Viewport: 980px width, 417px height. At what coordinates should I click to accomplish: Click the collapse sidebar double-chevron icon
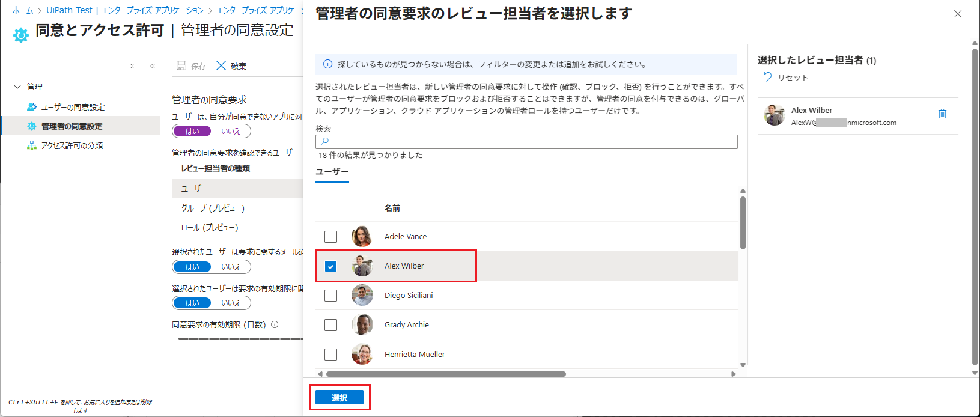click(153, 66)
